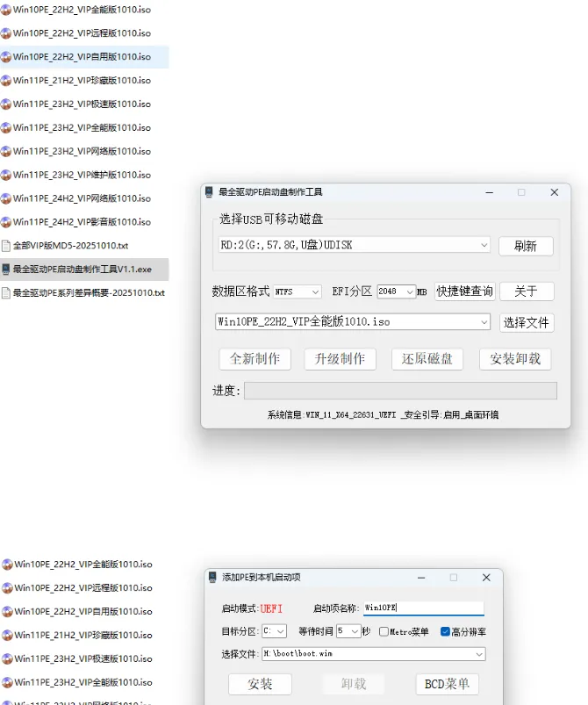Click the 选择文件 button
588x705 pixels.
tap(527, 323)
